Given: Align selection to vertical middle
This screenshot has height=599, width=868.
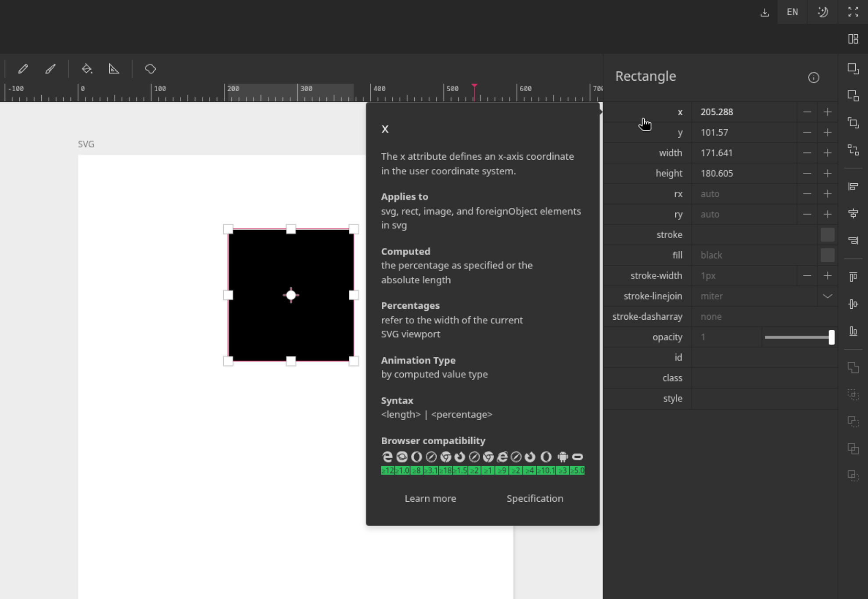Looking at the screenshot, I should click(x=853, y=304).
